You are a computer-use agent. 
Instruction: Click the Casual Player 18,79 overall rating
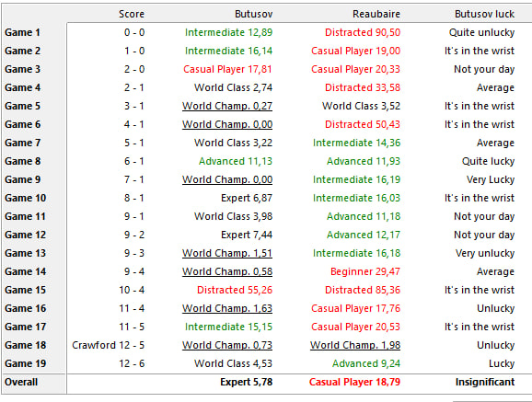click(x=354, y=382)
